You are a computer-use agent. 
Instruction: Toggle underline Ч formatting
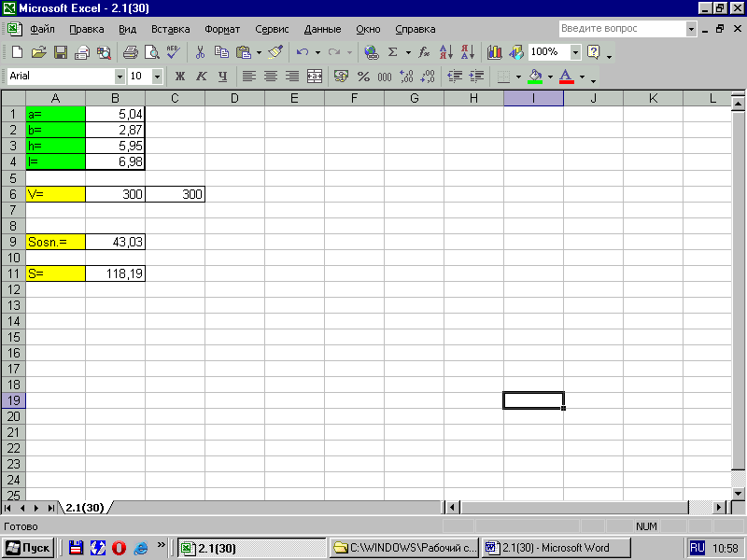[x=223, y=77]
